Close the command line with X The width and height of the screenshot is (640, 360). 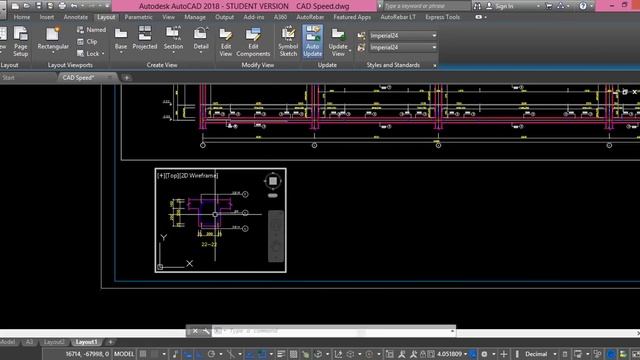coord(195,331)
